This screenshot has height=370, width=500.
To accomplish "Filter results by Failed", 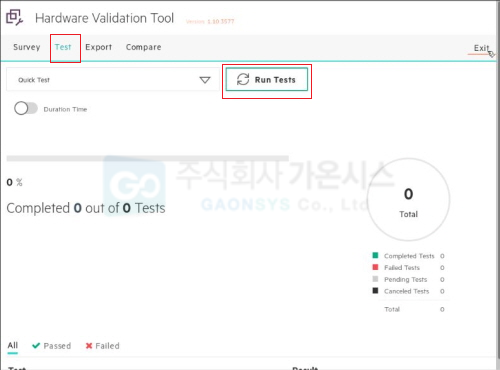I will [102, 346].
